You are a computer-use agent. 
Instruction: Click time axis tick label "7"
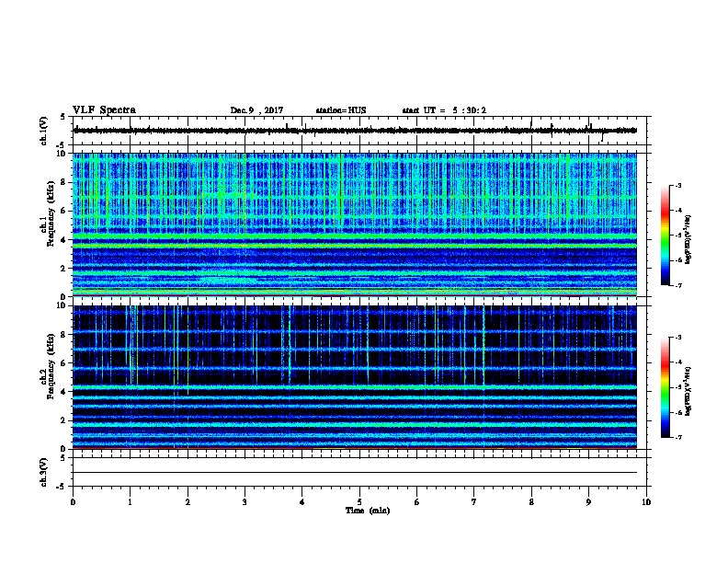click(x=474, y=502)
